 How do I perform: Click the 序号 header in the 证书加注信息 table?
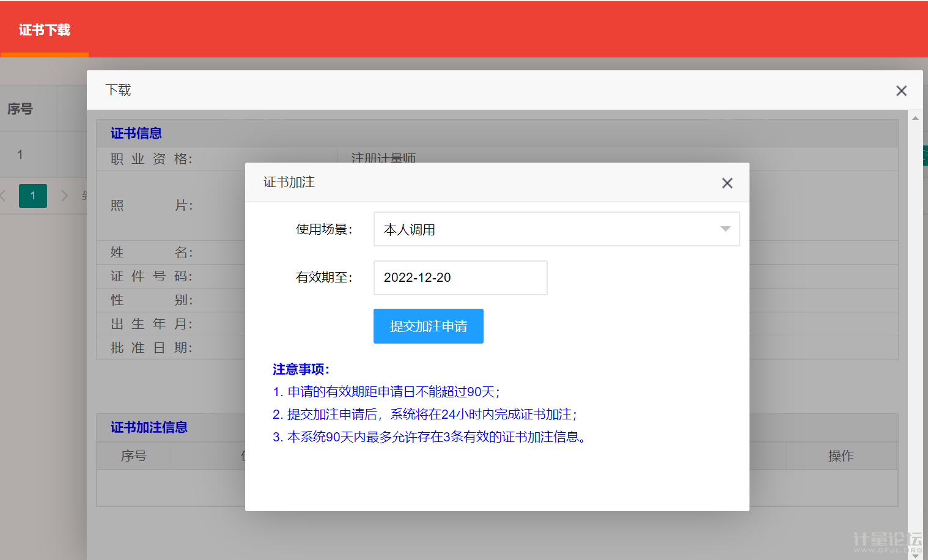pos(133,456)
